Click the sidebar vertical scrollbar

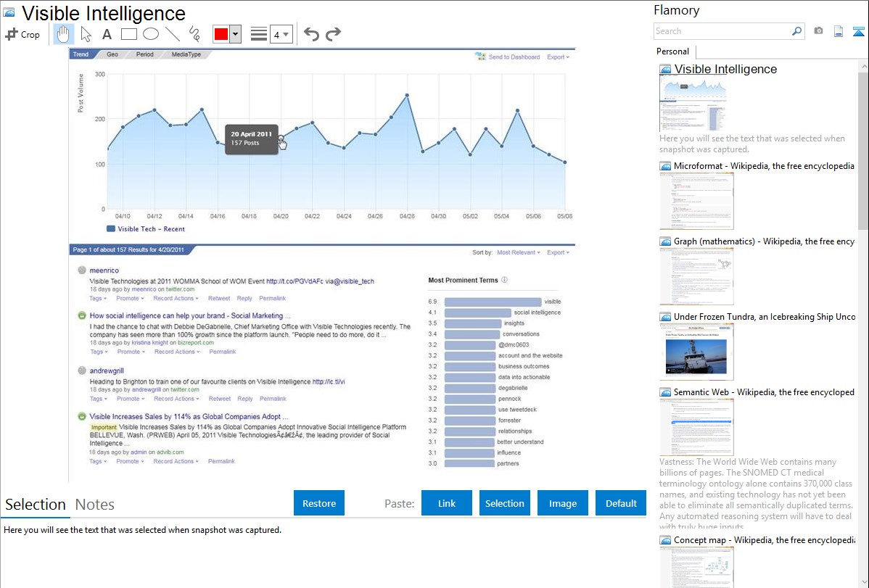pyautogui.click(x=863, y=149)
